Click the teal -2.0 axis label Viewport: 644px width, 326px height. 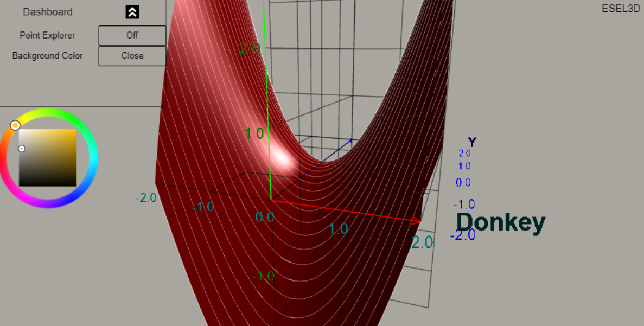[146, 198]
